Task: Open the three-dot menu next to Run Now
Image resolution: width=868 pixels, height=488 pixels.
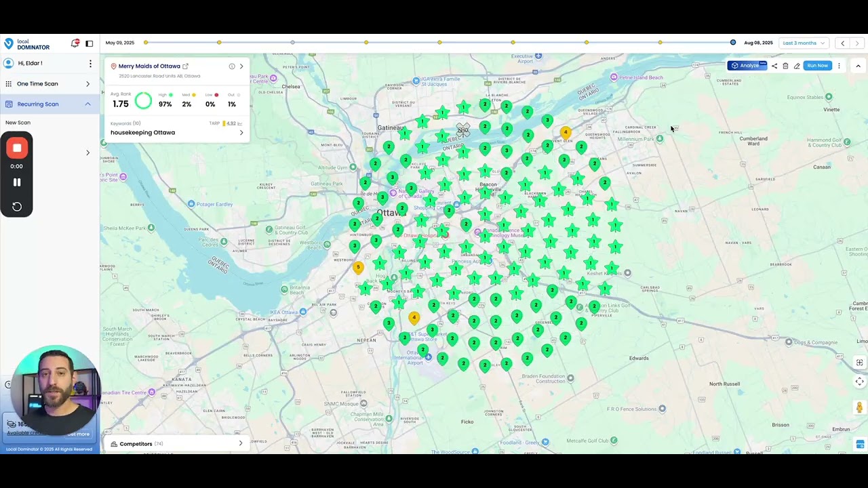Action: click(x=839, y=66)
